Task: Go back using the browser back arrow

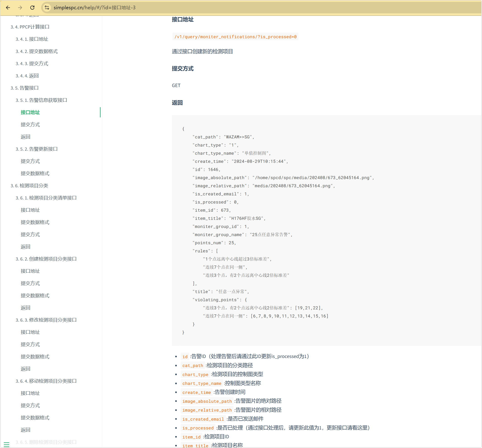Action: click(8, 7)
